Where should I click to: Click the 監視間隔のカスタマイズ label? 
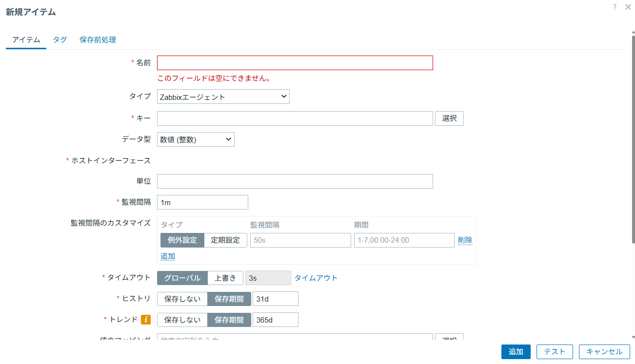[x=111, y=223]
